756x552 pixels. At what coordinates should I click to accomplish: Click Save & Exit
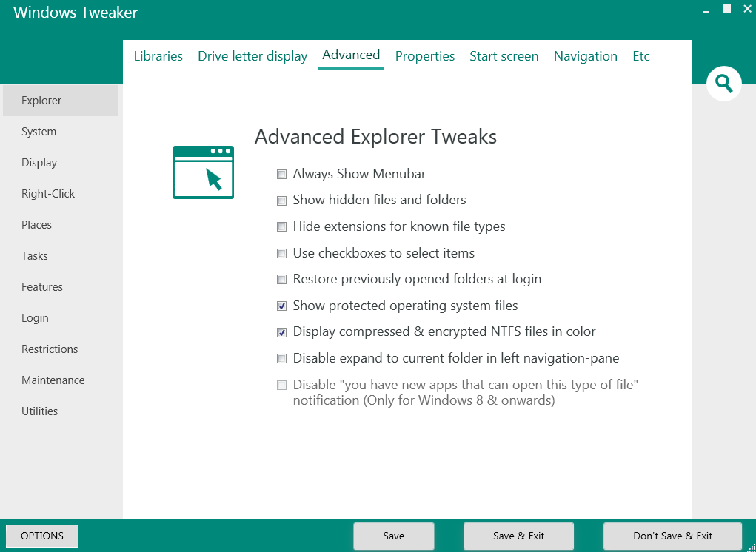pos(518,536)
